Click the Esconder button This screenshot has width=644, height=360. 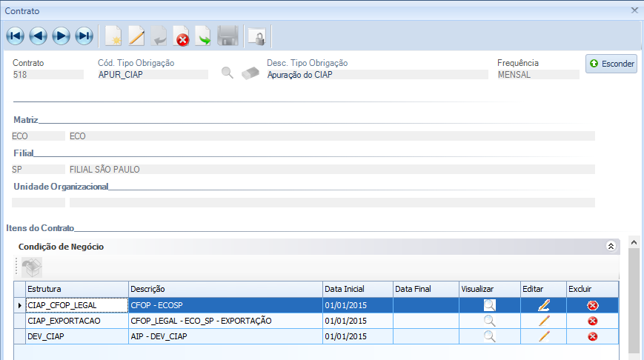pyautogui.click(x=611, y=64)
